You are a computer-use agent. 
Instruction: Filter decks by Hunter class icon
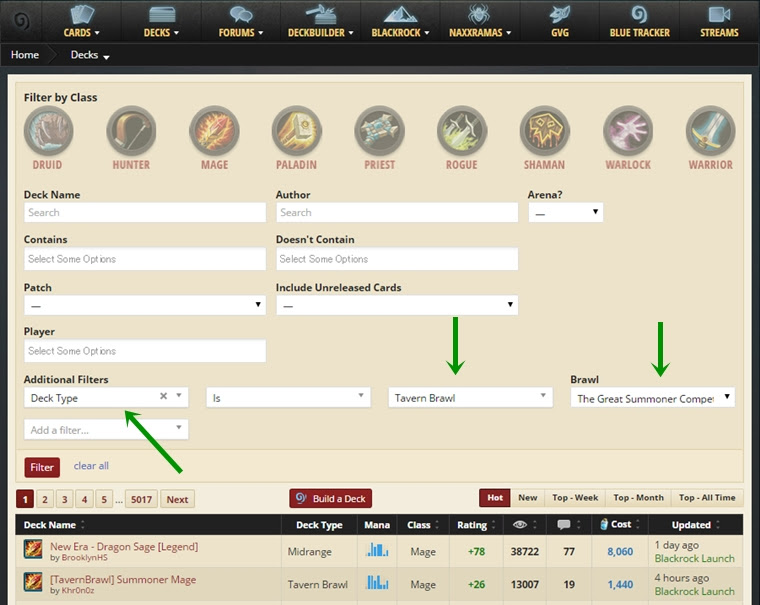131,131
